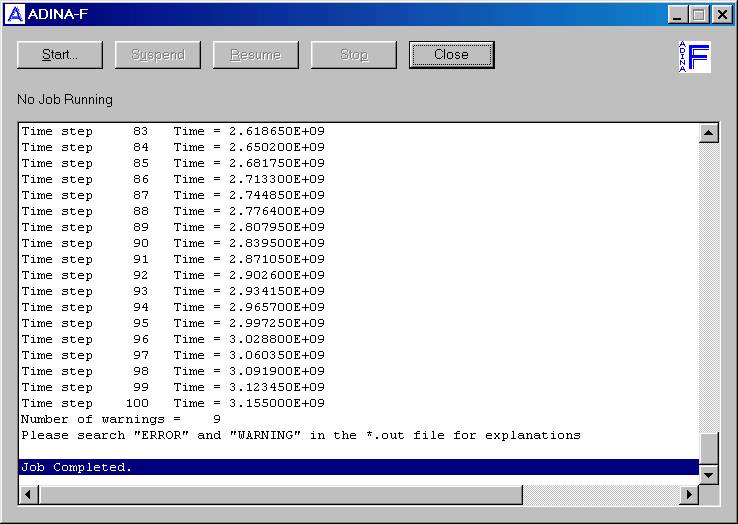This screenshot has width=738, height=524.
Task: Close the window with the title bar X
Action: 722,15
